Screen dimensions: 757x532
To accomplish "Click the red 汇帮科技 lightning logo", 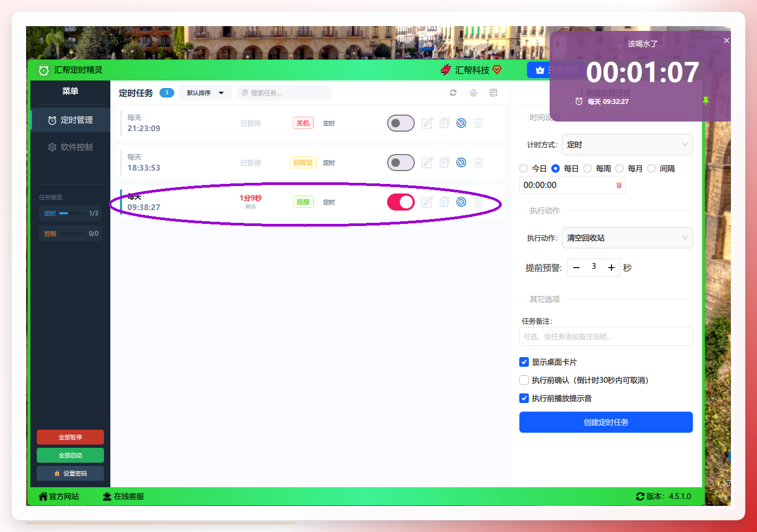I will [x=446, y=70].
